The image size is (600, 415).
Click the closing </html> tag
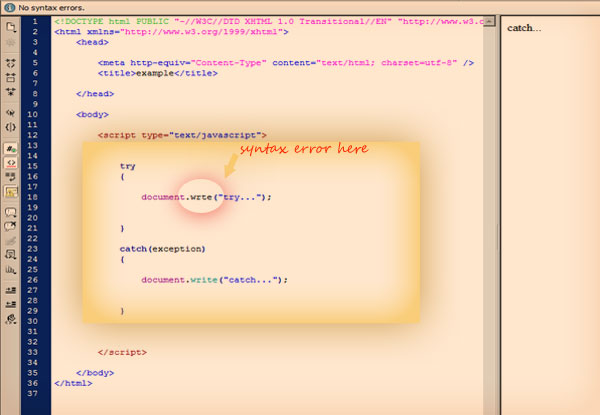click(73, 383)
